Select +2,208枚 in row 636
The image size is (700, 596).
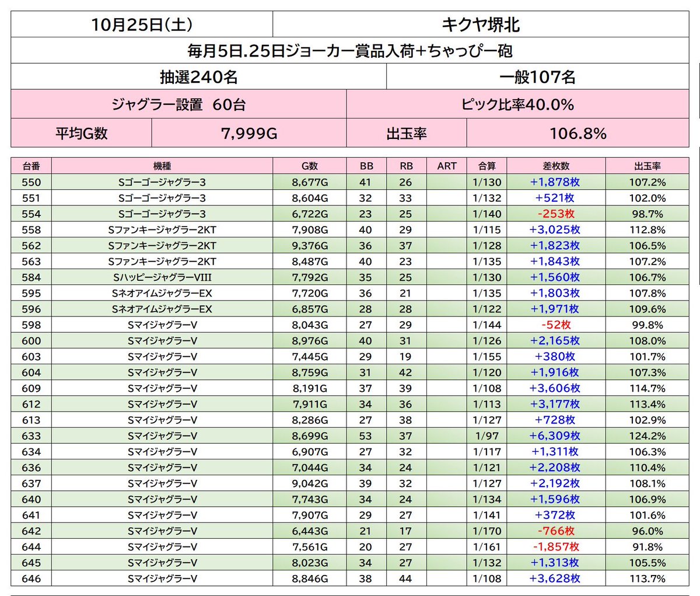tap(555, 468)
